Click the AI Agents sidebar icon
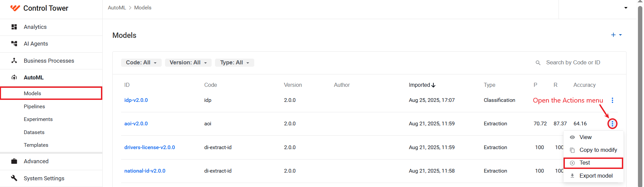The image size is (644, 187). [x=14, y=44]
